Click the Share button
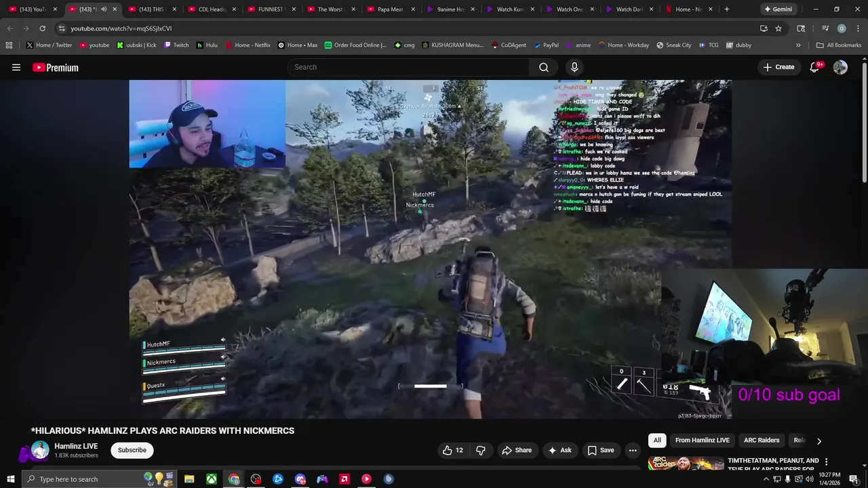 517,450
